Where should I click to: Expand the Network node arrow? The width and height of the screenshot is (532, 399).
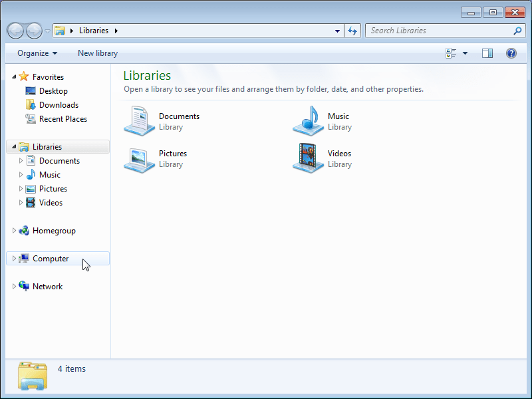[x=14, y=286]
